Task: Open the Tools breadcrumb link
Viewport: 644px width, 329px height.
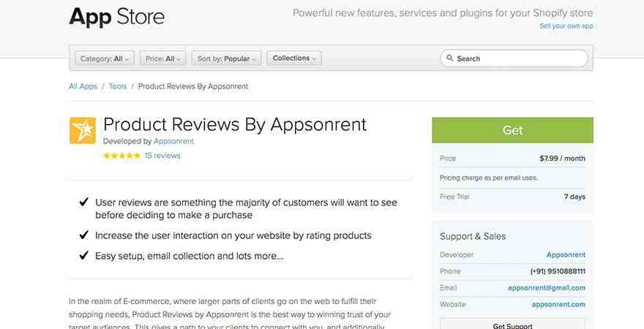Action: pyautogui.click(x=118, y=86)
